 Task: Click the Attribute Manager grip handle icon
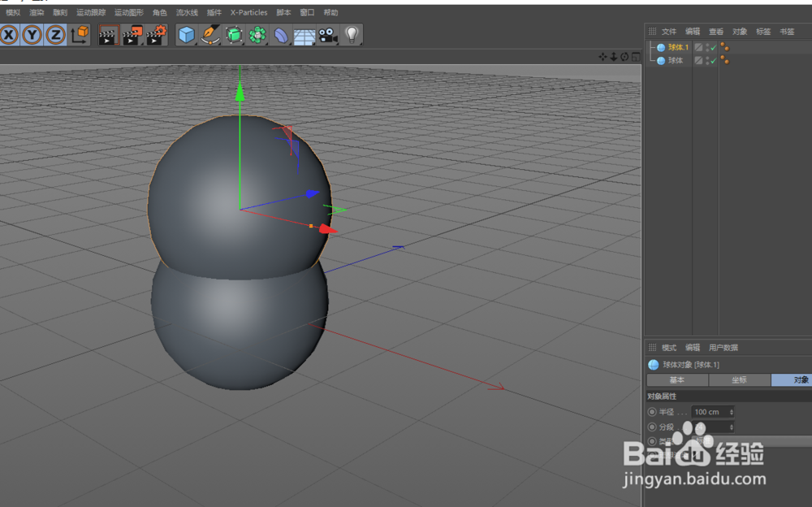pyautogui.click(x=653, y=347)
